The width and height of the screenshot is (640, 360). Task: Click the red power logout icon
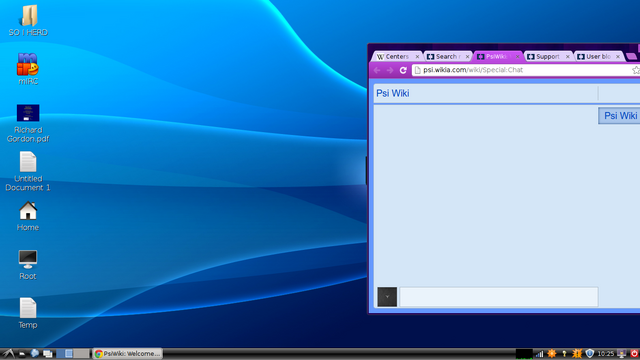634,353
